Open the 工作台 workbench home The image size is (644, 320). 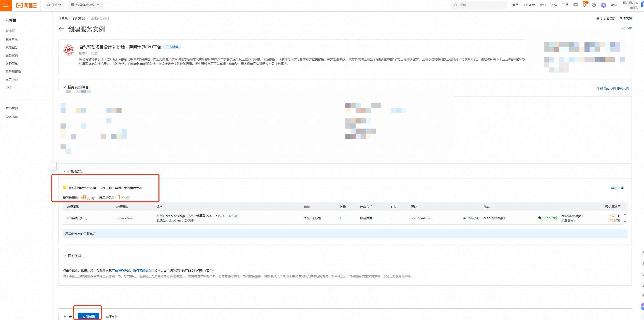point(54,5)
